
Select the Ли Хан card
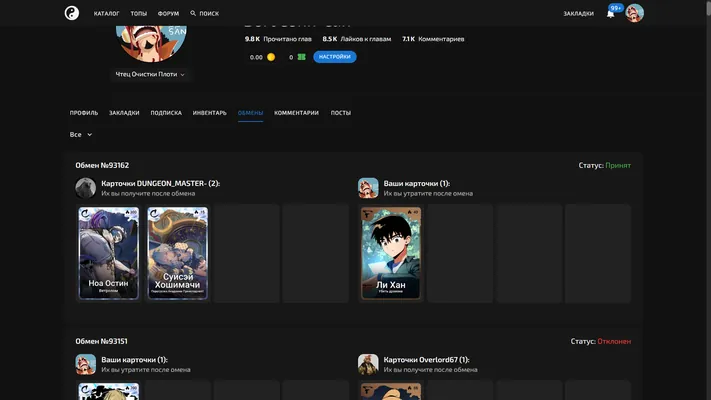tap(391, 253)
